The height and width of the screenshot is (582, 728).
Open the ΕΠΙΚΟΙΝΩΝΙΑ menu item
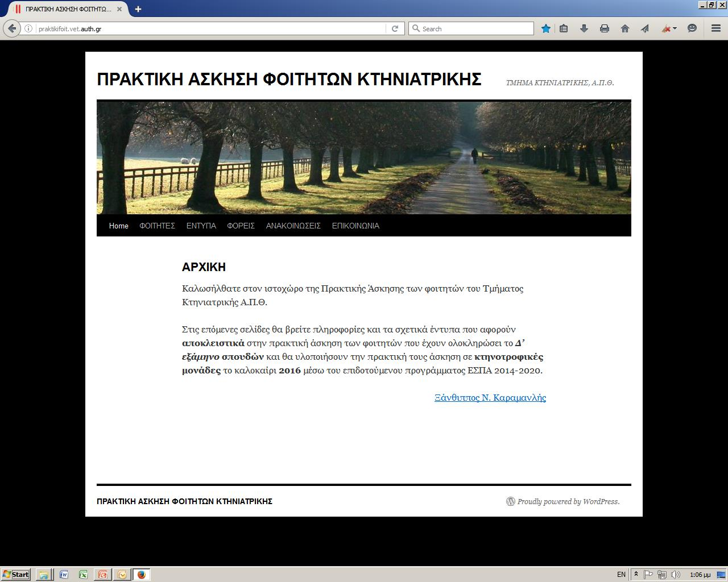coord(355,226)
